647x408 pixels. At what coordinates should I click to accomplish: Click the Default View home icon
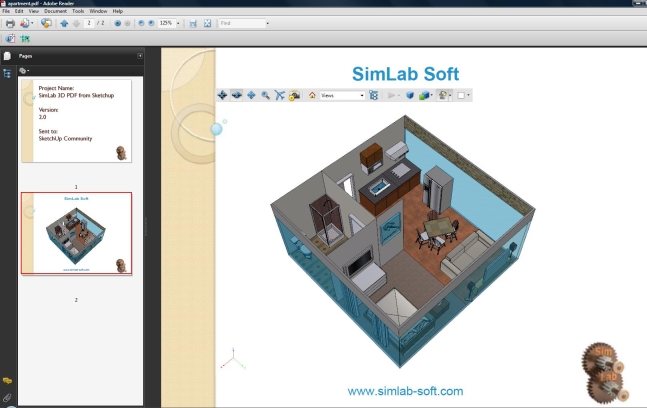[x=312, y=95]
